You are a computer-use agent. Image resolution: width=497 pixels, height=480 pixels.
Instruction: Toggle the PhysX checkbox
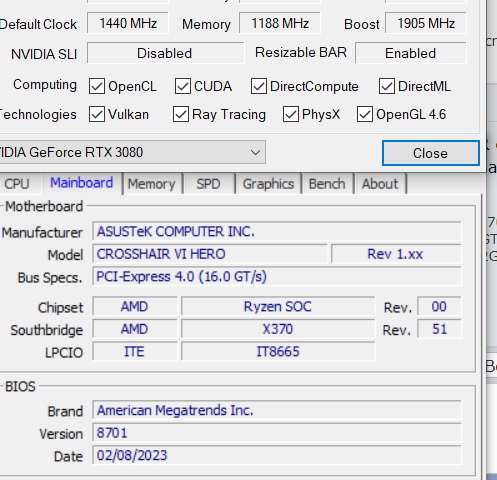[x=291, y=115]
